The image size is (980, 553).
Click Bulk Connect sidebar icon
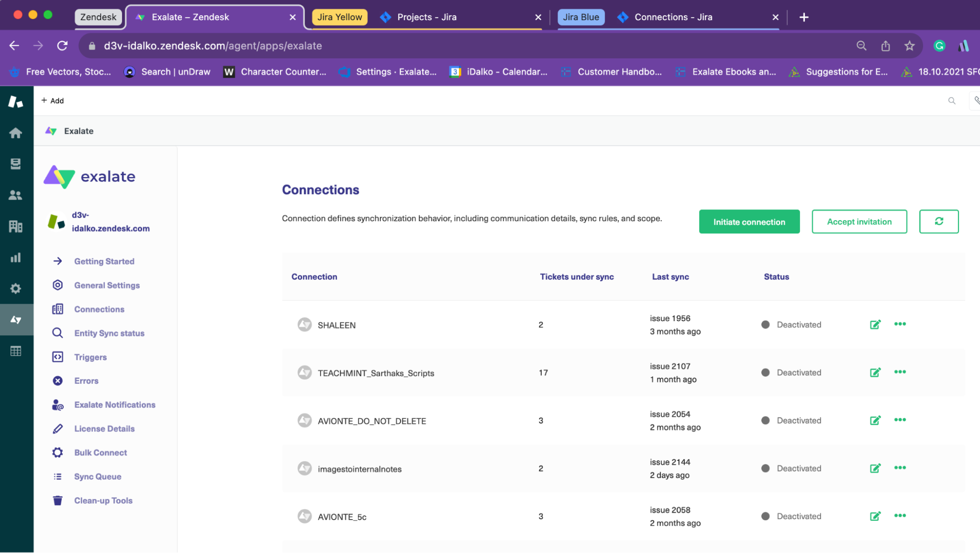coord(57,452)
